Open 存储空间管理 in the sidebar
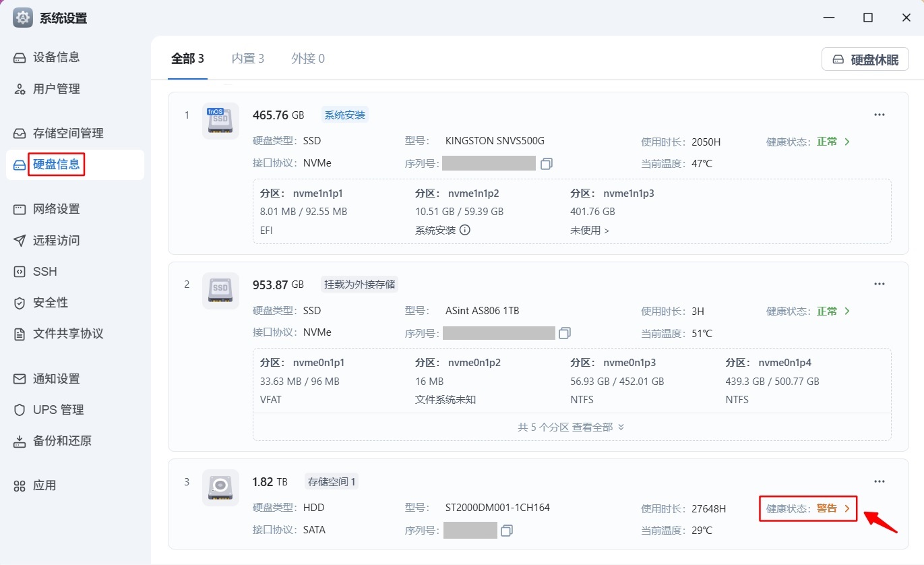The width and height of the screenshot is (924, 565). coord(68,133)
